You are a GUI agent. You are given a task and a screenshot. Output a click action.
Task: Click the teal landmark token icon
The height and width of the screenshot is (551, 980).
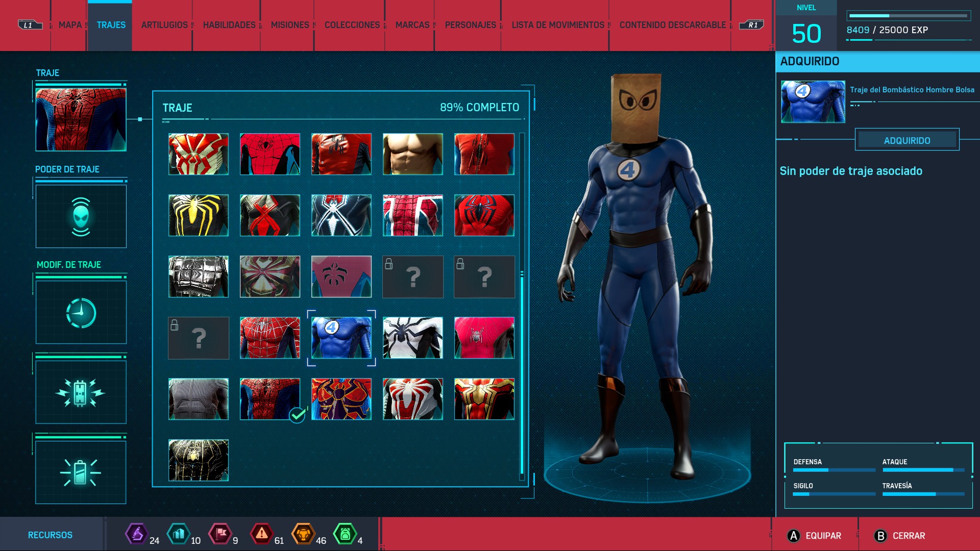pyautogui.click(x=178, y=534)
